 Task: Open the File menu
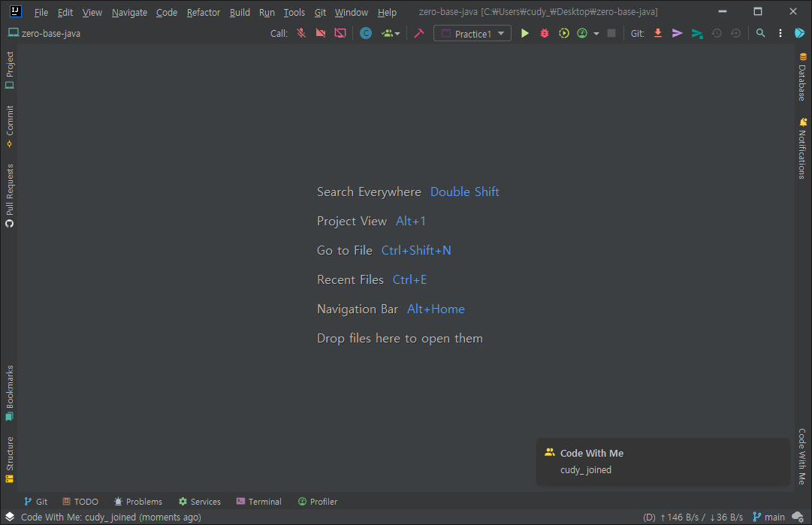(41, 12)
